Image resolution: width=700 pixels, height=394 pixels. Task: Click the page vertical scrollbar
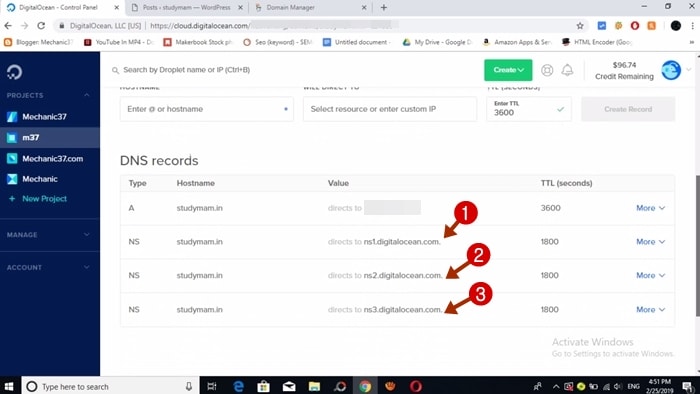coord(697,246)
